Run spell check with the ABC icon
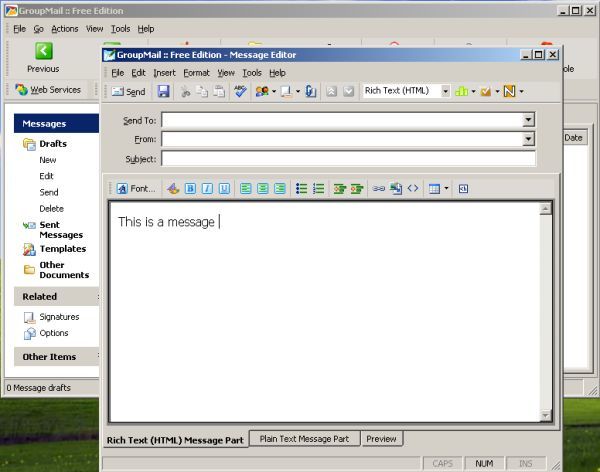 240,91
